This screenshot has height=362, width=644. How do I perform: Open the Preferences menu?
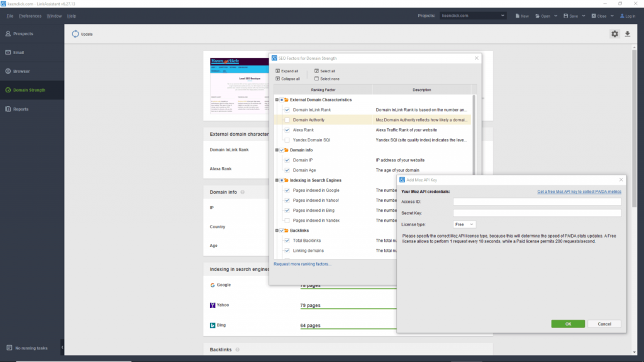(x=30, y=16)
